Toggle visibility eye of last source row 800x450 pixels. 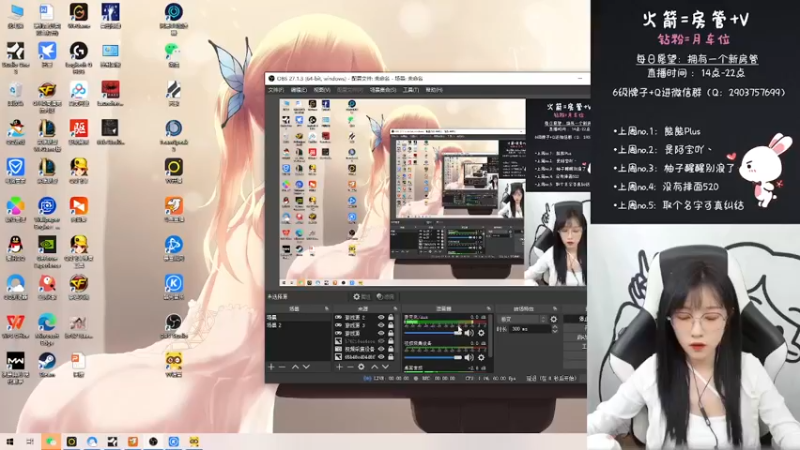coord(381,357)
